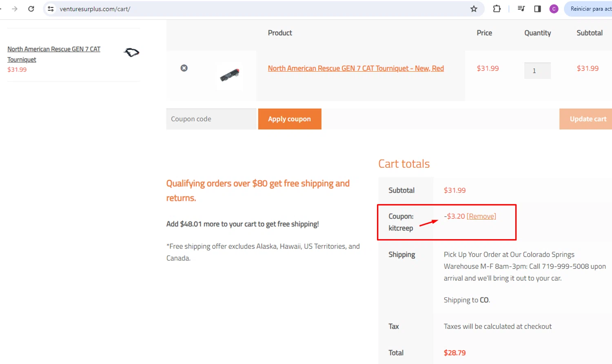Click the quantity field showing 1

pos(537,71)
